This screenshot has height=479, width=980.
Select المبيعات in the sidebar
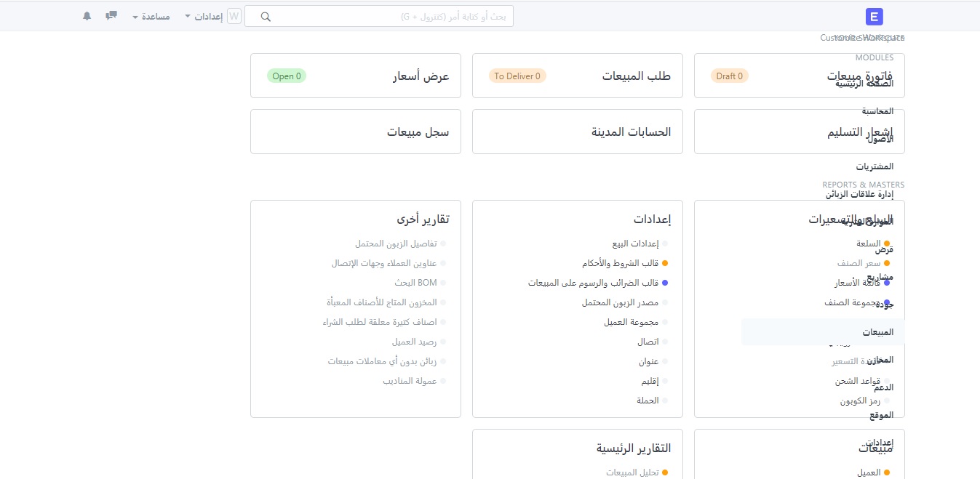pyautogui.click(x=879, y=331)
